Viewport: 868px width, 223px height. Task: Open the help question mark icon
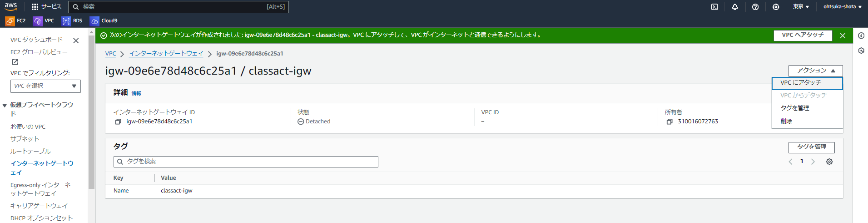tap(755, 7)
